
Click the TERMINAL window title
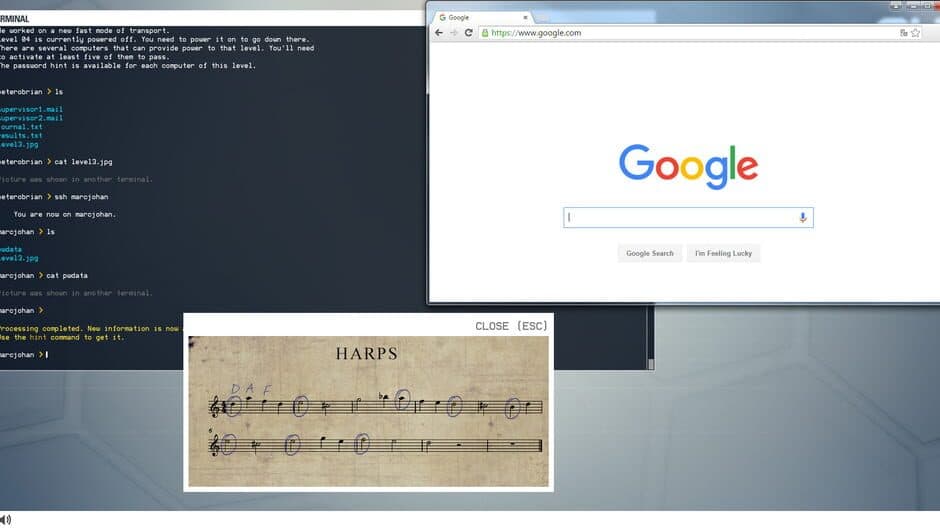[x=14, y=19]
